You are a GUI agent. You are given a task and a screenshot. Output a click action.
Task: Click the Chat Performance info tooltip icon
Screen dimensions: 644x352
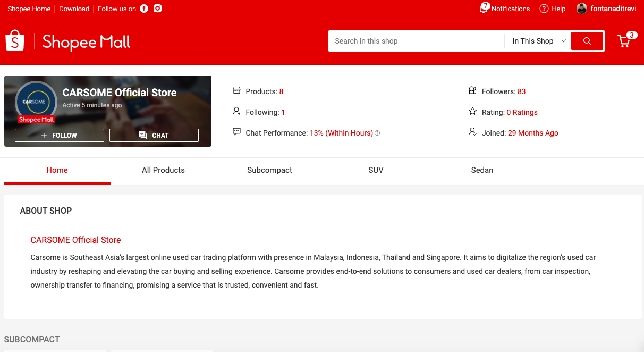377,133
